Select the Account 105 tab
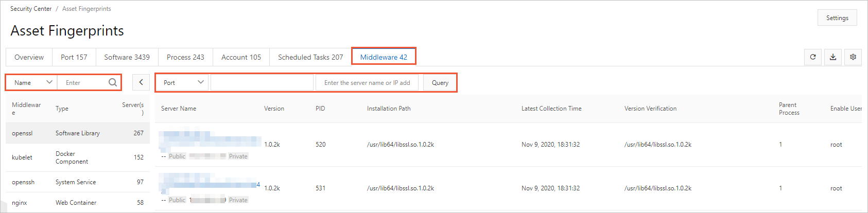Viewport: 868px width, 213px height. point(241,57)
